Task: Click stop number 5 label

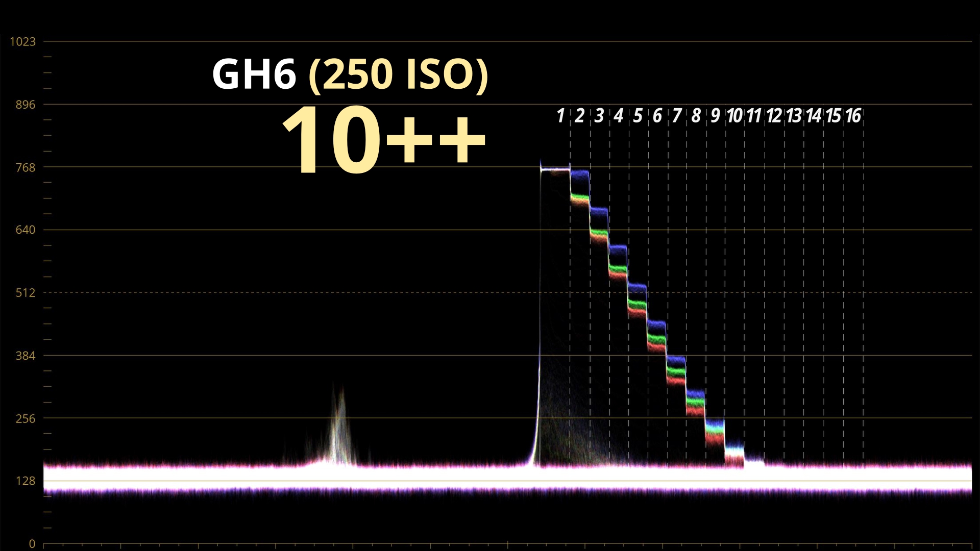Action: coord(638,116)
